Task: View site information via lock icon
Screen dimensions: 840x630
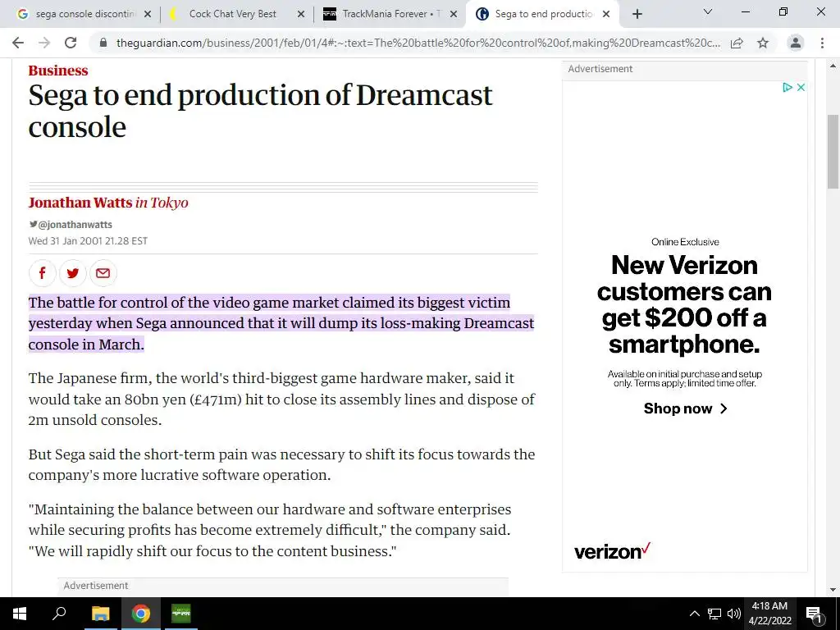Action: point(103,43)
